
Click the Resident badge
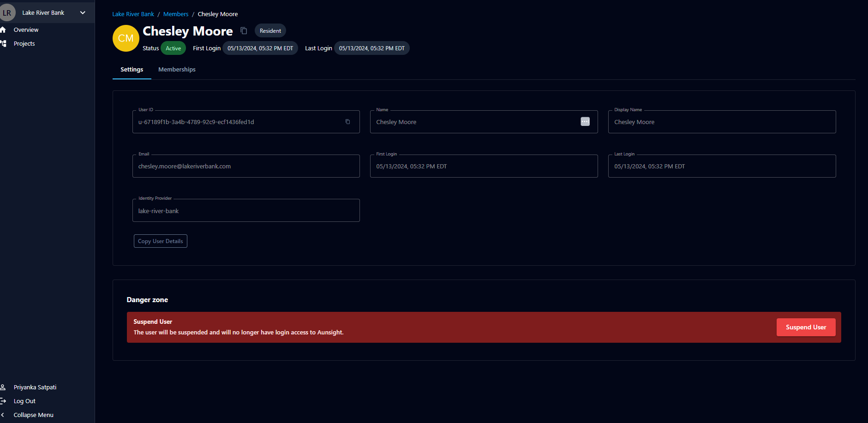[x=270, y=31]
